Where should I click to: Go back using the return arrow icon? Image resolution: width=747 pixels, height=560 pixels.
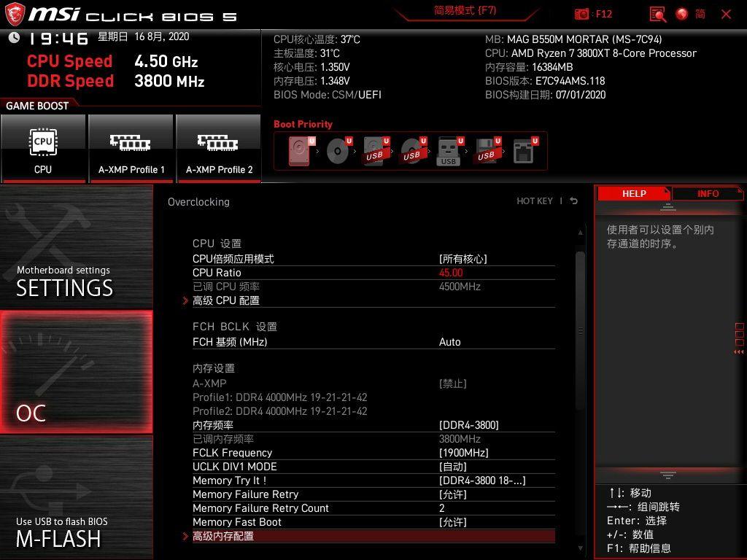tap(573, 201)
